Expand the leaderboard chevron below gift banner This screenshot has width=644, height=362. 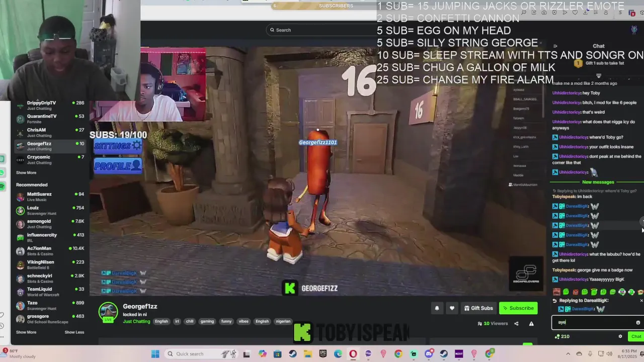[598, 76]
